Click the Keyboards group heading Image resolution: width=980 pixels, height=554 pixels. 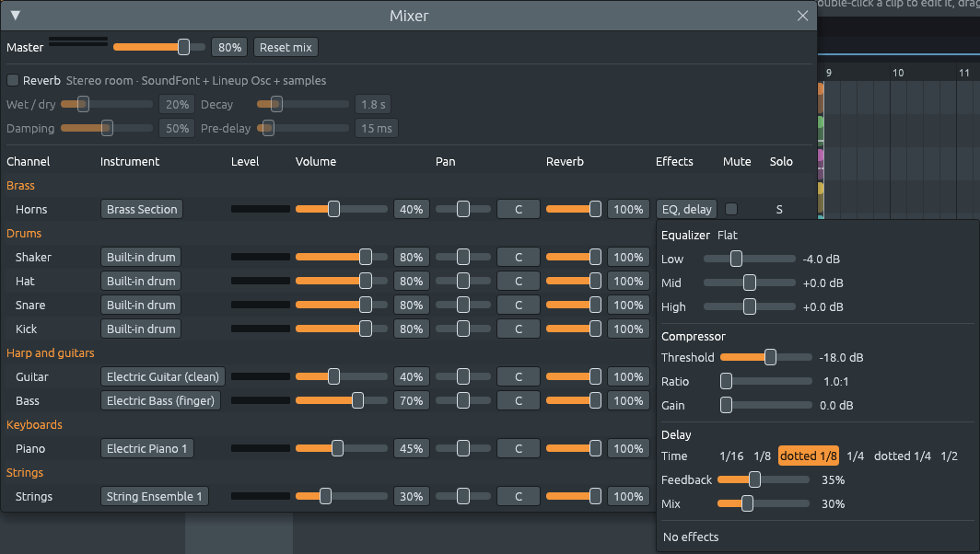pyautogui.click(x=34, y=425)
